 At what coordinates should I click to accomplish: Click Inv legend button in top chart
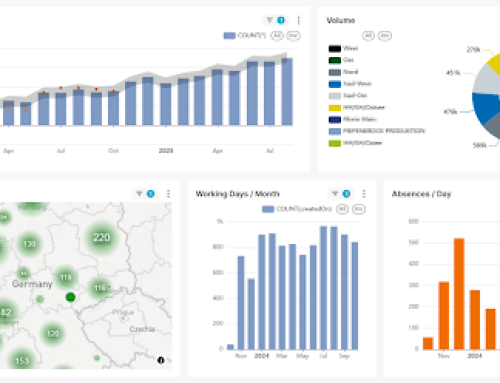click(293, 35)
